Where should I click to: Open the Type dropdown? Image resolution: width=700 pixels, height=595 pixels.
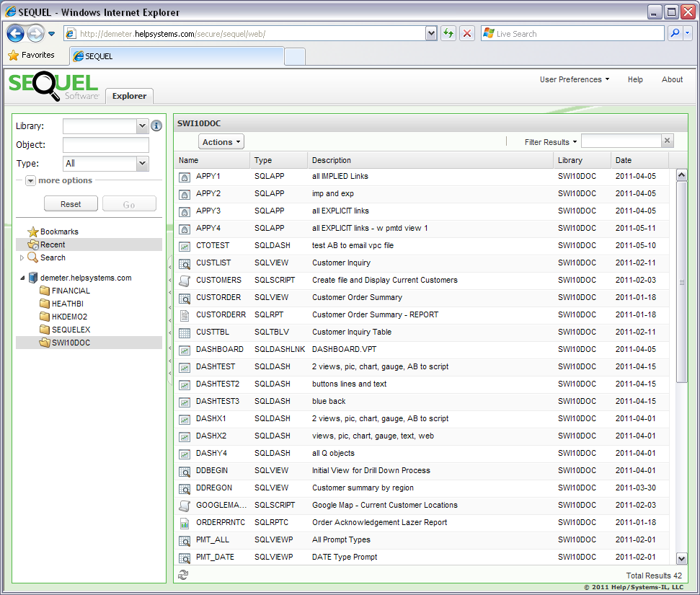143,164
